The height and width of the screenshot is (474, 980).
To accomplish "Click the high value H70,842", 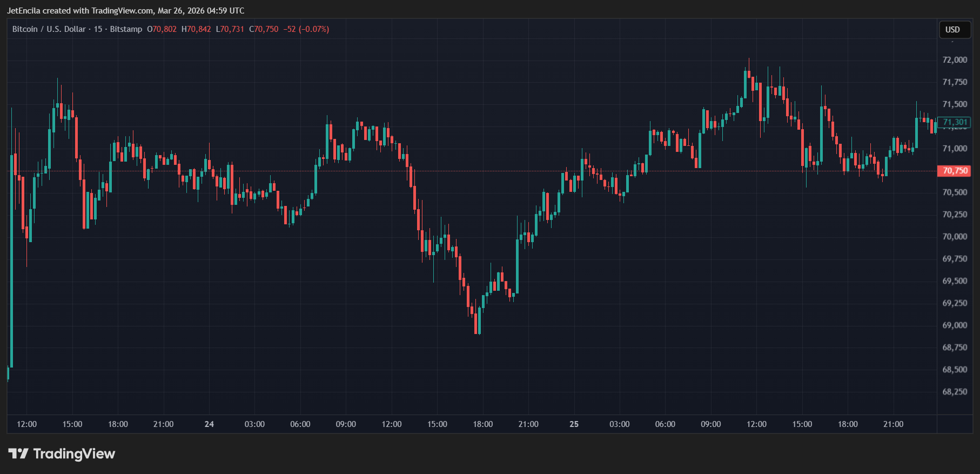I will (196, 29).
